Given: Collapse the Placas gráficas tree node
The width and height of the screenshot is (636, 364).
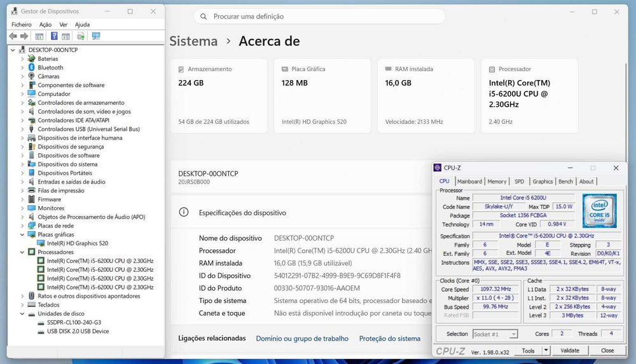Looking at the screenshot, I should pyautogui.click(x=22, y=234).
